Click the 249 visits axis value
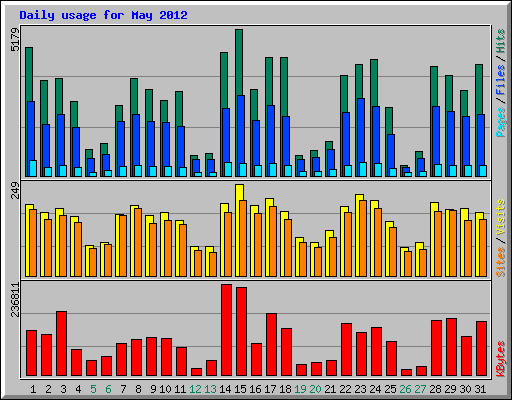512x400 pixels. (15, 190)
